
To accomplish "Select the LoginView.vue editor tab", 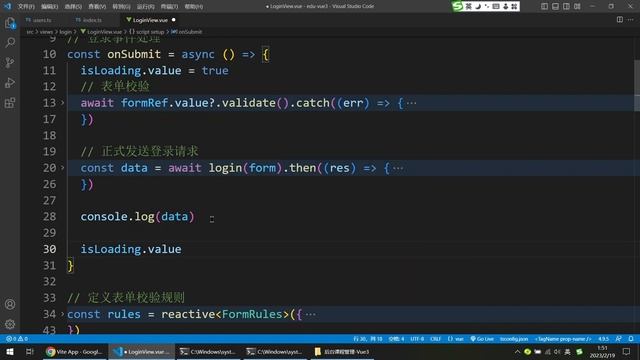I will [150, 20].
